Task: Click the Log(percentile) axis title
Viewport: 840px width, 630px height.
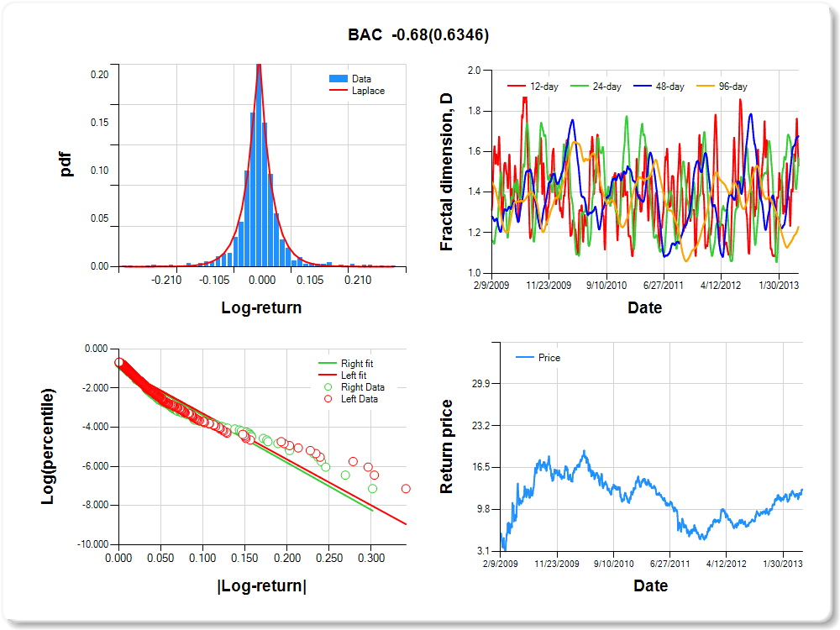Action: 47,446
